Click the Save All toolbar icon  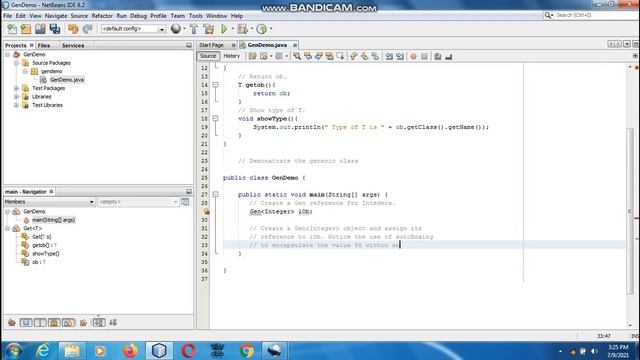click(x=55, y=29)
